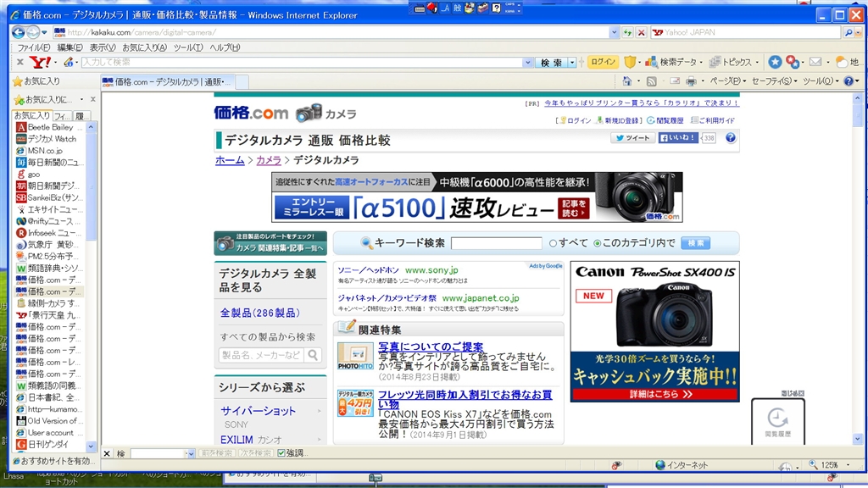Select the このカテゴリ内で radio button
Image resolution: width=868 pixels, height=488 pixels.
tap(598, 243)
